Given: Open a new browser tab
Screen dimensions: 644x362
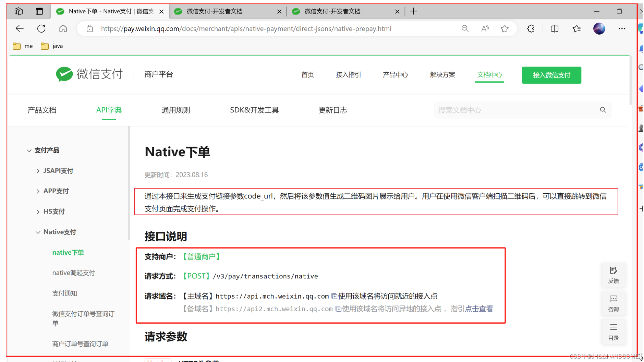Looking at the screenshot, I should coord(414,11).
